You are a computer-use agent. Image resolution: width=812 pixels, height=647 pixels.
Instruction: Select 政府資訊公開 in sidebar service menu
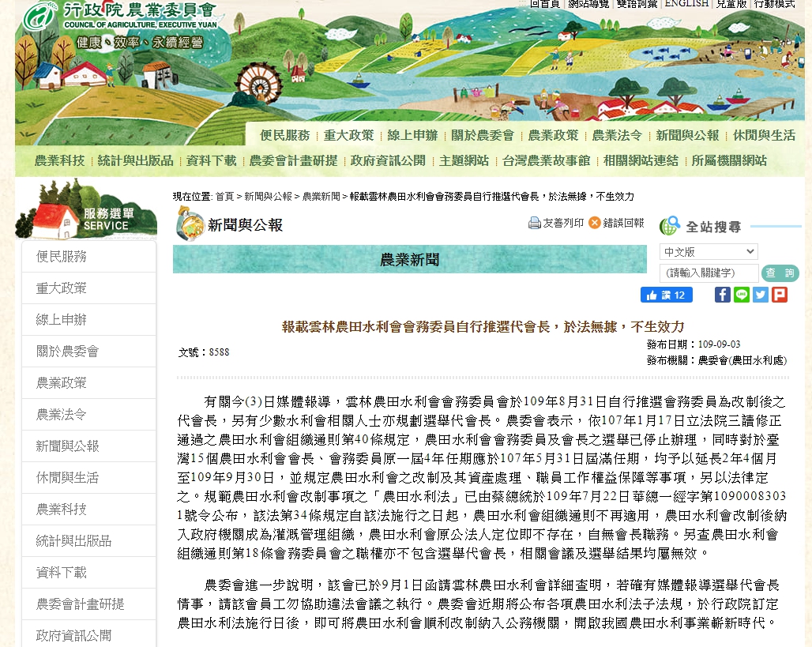88,634
